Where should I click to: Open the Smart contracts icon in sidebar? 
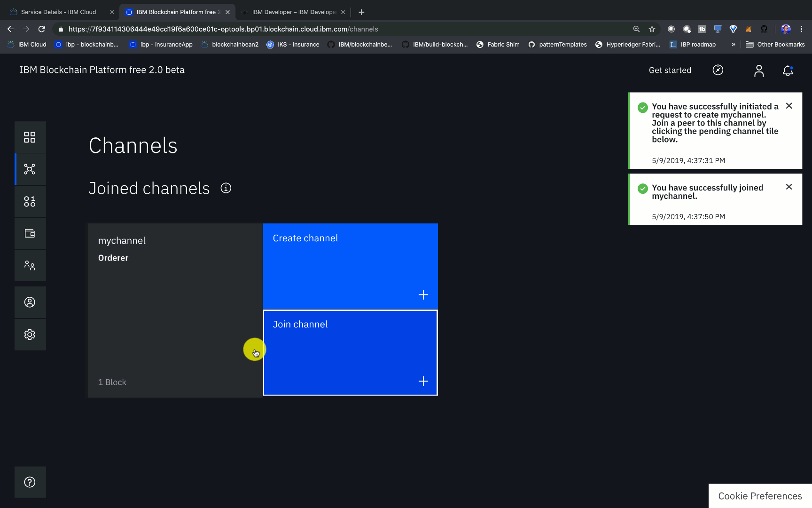click(30, 201)
